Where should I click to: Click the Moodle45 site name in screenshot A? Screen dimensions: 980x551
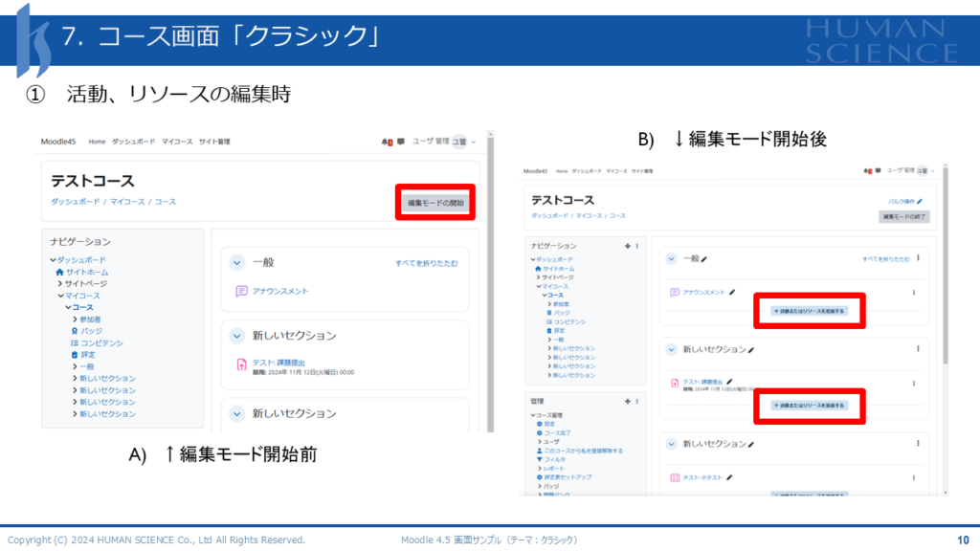point(58,142)
